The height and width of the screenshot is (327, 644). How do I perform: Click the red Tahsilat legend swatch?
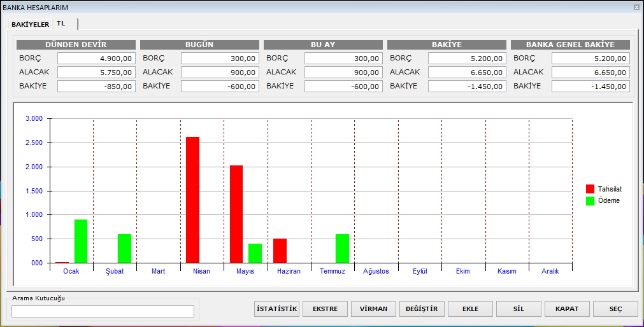pos(590,189)
